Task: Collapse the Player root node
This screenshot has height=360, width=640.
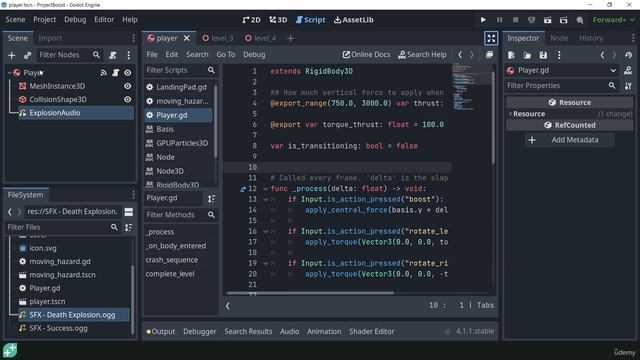Action: 10,73
